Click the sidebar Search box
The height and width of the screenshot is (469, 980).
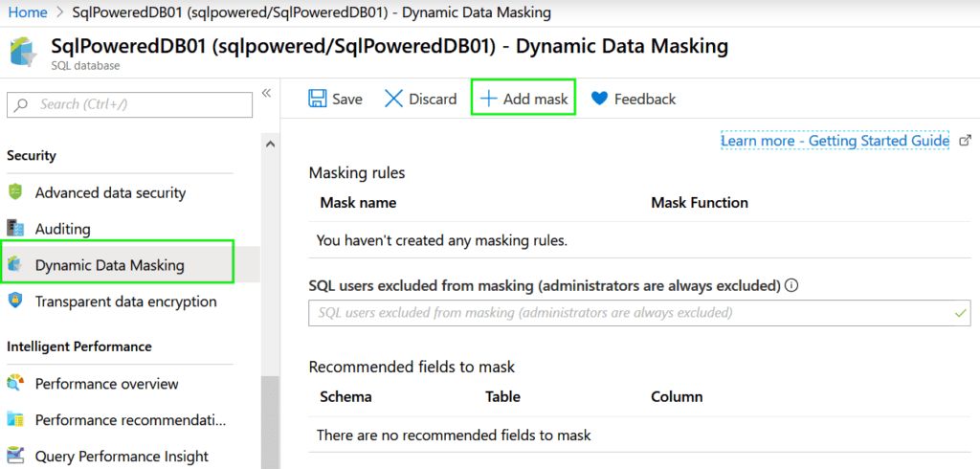pyautogui.click(x=129, y=104)
